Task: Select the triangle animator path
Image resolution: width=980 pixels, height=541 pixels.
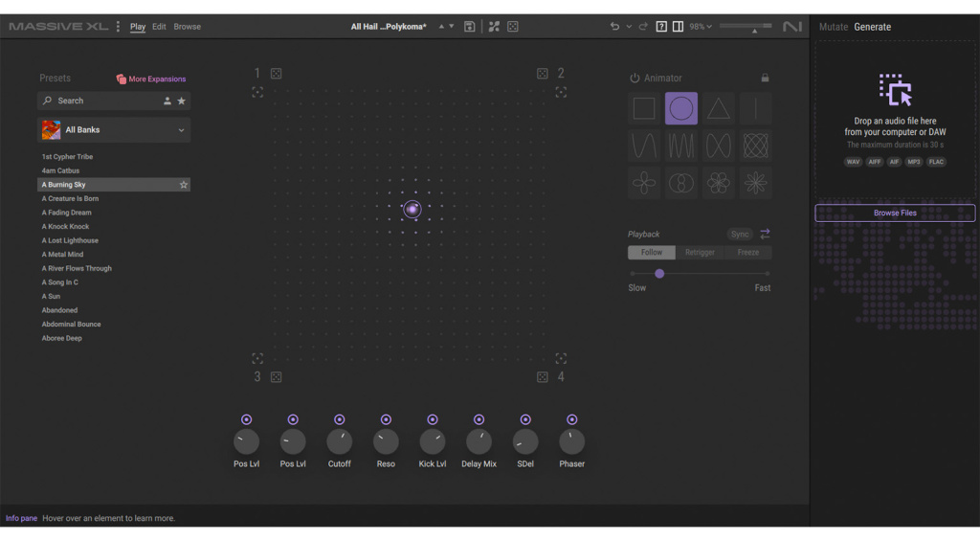Action: tap(718, 108)
